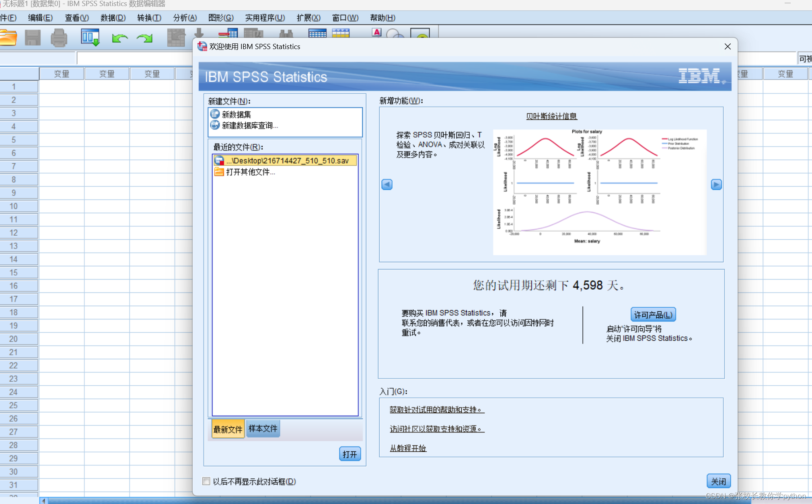Click the Go to variable down-arrow icon
Viewport: 812px width, 504px height.
click(199, 33)
